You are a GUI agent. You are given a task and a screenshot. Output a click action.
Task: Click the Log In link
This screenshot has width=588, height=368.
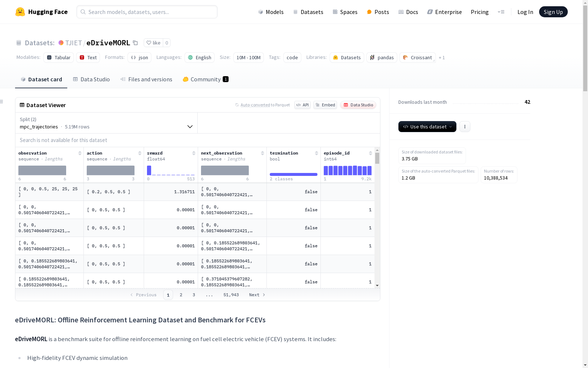[525, 12]
